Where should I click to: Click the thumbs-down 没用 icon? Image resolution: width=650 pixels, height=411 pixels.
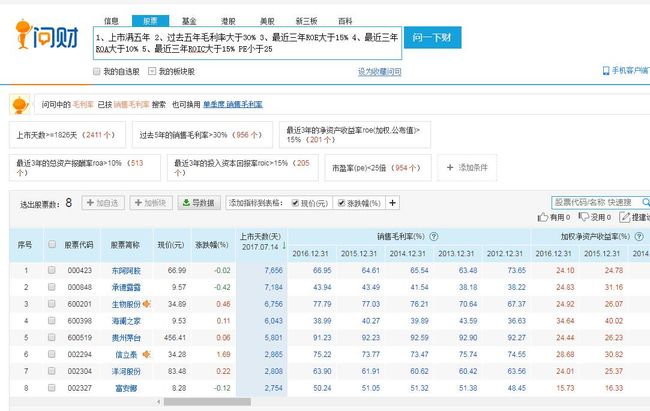point(584,217)
